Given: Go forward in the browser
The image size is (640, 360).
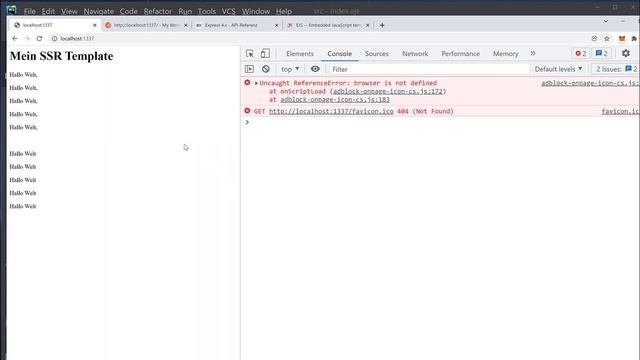Looking at the screenshot, I should point(27,38).
